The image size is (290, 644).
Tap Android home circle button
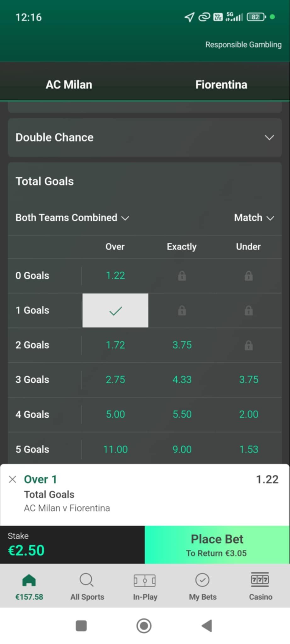(144, 625)
